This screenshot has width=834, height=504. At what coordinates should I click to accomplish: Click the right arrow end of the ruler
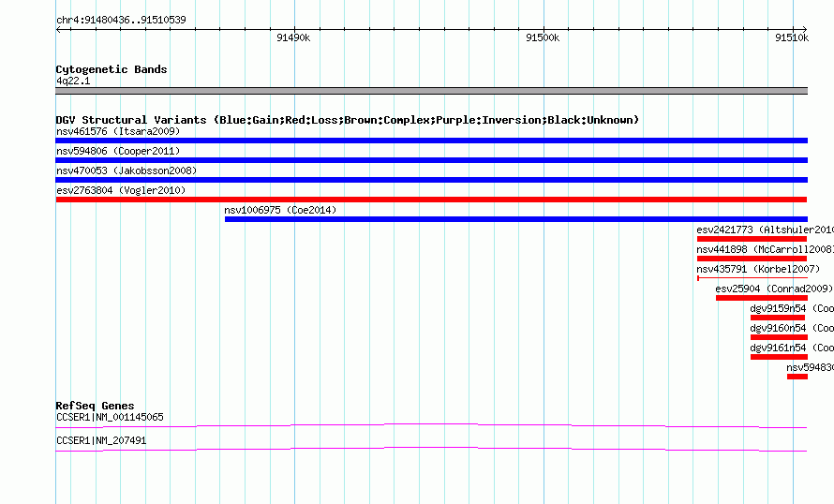[x=804, y=30]
